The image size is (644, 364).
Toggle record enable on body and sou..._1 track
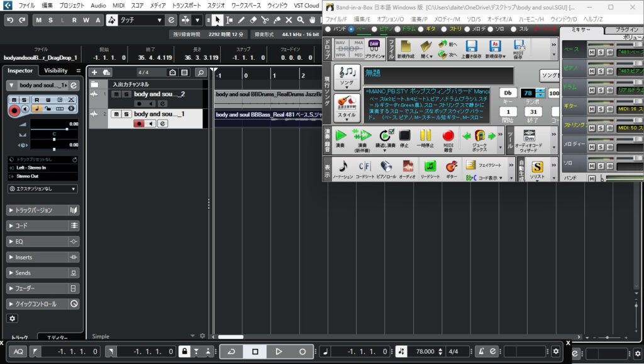click(139, 123)
